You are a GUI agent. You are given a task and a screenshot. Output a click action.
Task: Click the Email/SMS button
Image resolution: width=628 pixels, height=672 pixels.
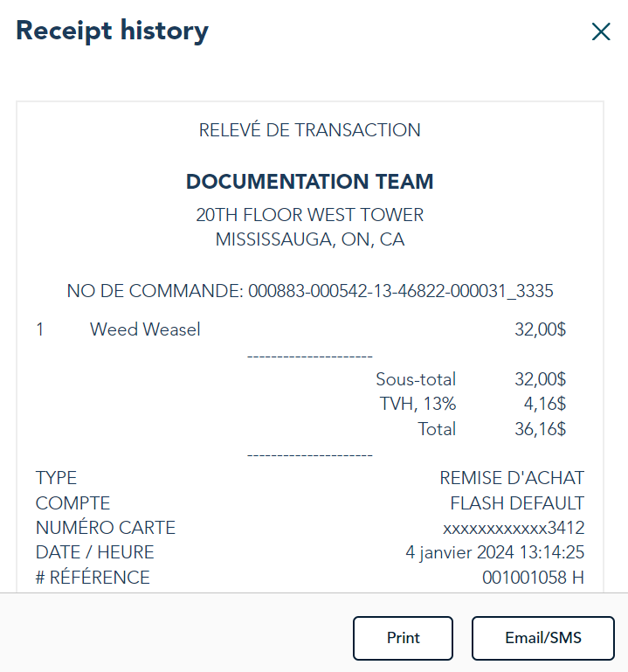(x=543, y=638)
